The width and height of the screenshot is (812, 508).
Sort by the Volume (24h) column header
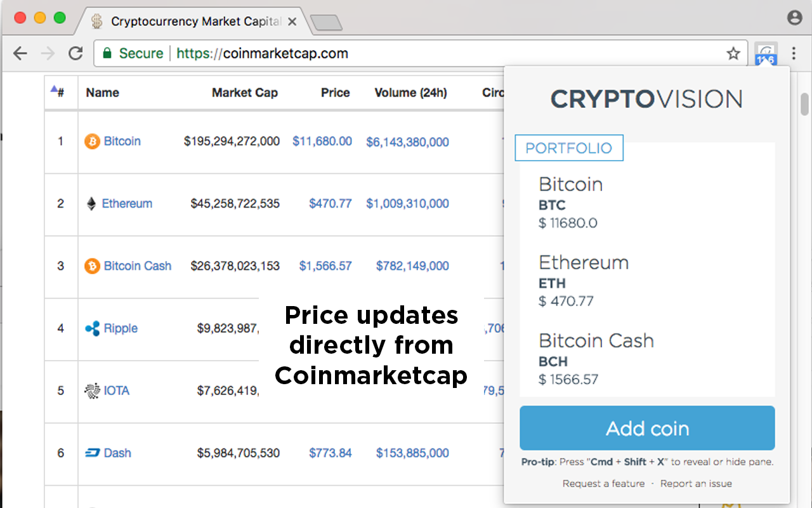[410, 93]
